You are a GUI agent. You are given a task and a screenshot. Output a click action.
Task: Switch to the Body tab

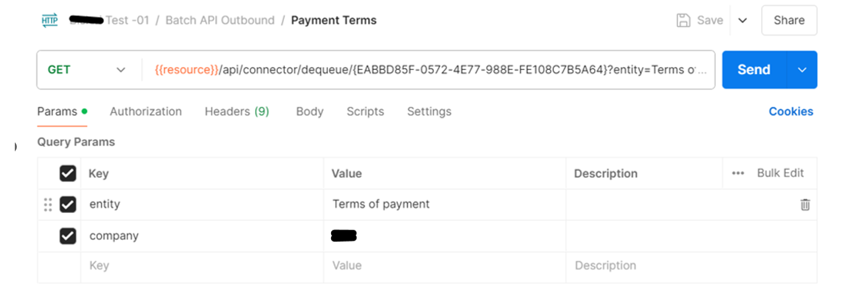coord(310,112)
